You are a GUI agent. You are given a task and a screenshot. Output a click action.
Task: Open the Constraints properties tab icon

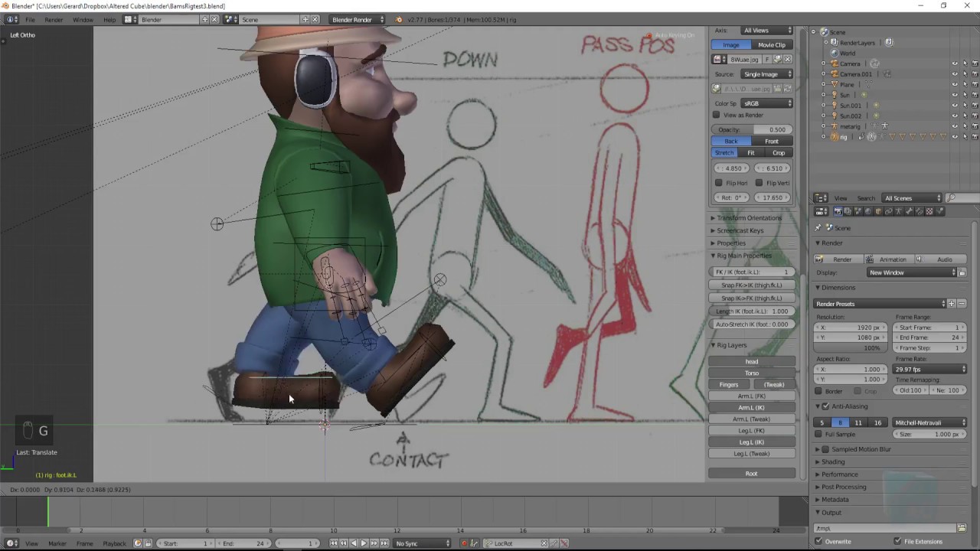pyautogui.click(x=888, y=211)
